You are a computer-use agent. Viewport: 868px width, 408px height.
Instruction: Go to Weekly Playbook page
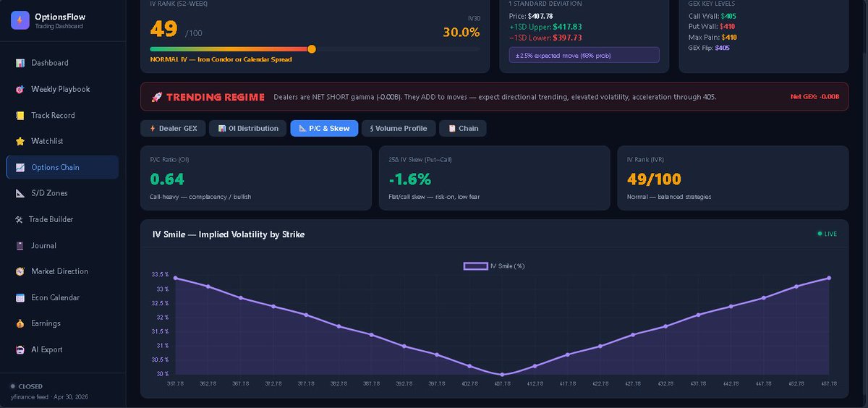pos(62,89)
